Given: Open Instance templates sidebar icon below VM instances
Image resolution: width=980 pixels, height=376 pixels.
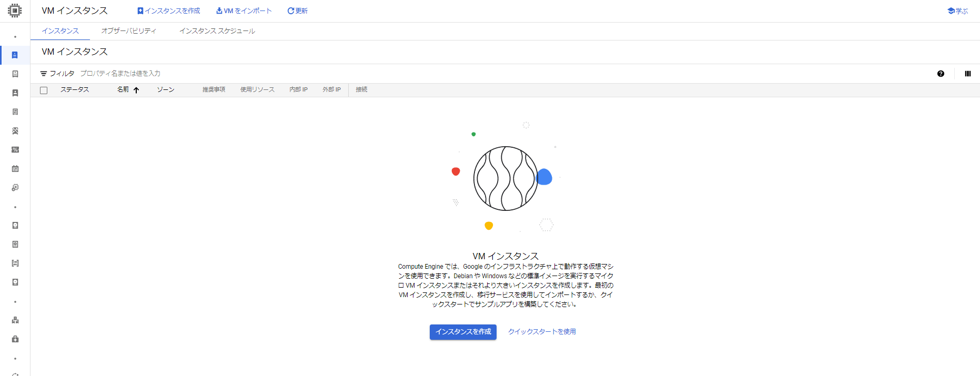Looking at the screenshot, I should pyautogui.click(x=15, y=74).
